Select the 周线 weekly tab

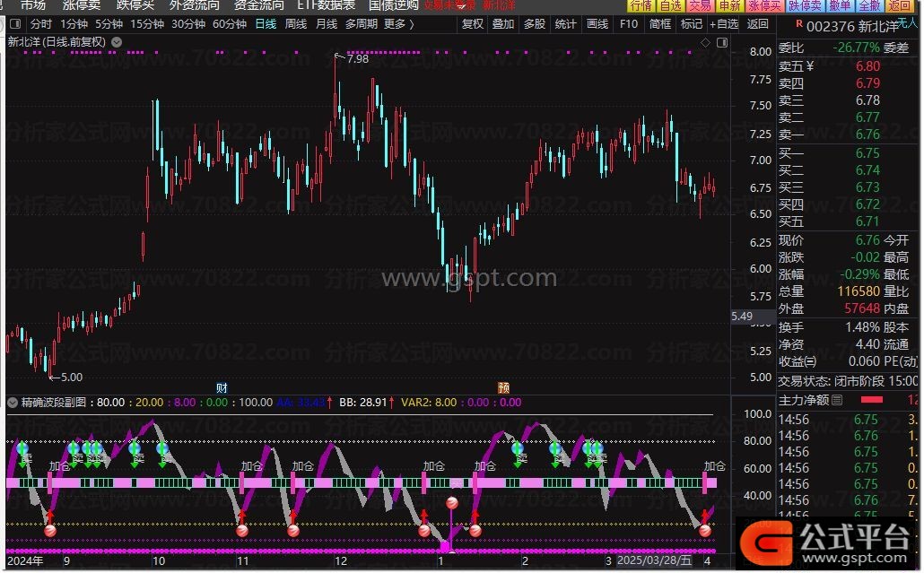click(x=296, y=24)
